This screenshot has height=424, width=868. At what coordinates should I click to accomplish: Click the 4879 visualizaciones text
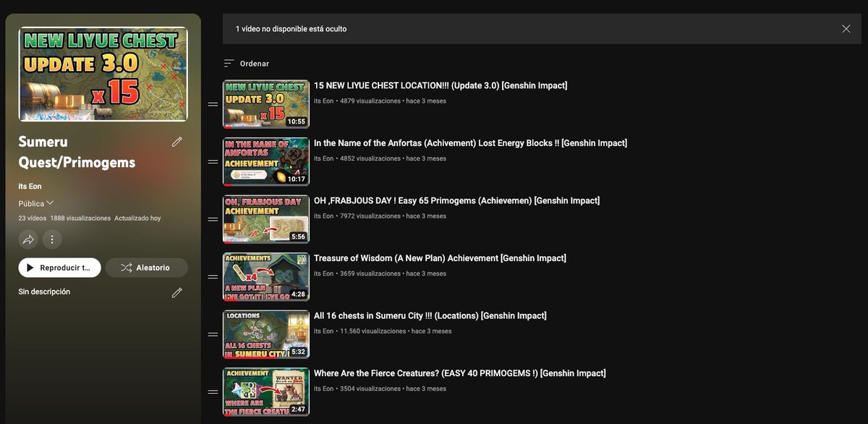click(x=370, y=101)
